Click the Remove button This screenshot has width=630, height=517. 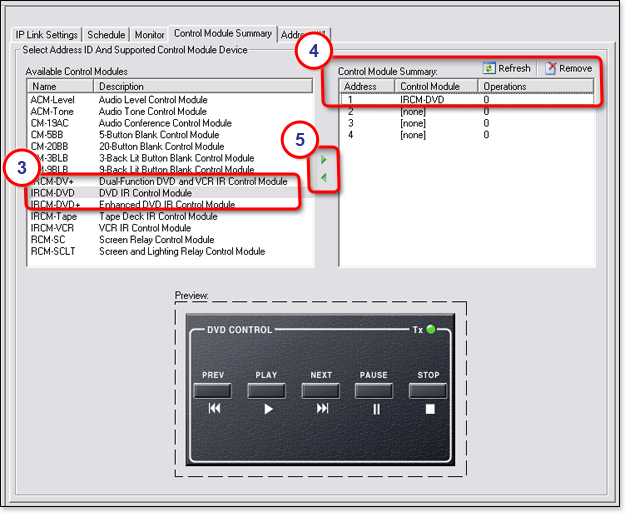tap(568, 68)
